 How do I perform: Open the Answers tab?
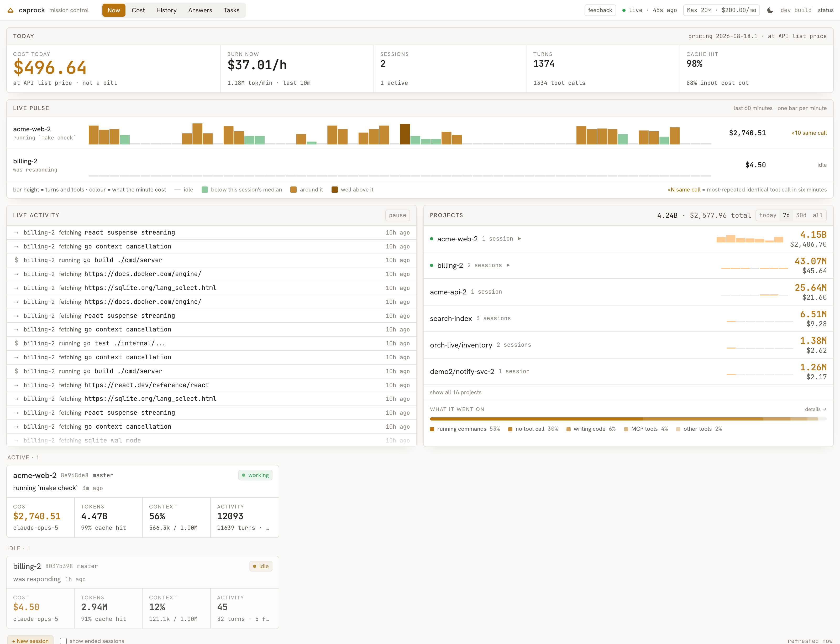click(200, 10)
